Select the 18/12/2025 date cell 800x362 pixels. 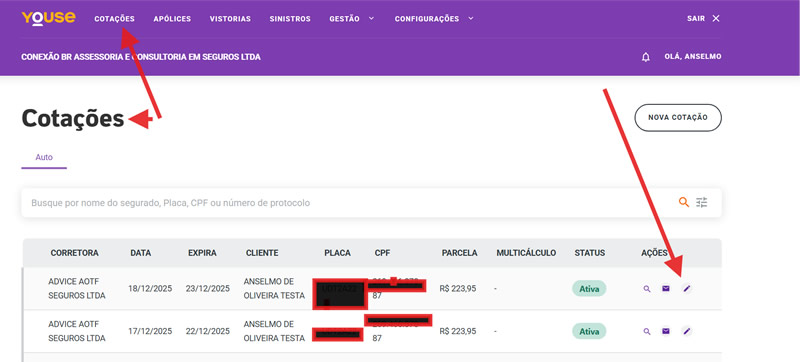150,289
